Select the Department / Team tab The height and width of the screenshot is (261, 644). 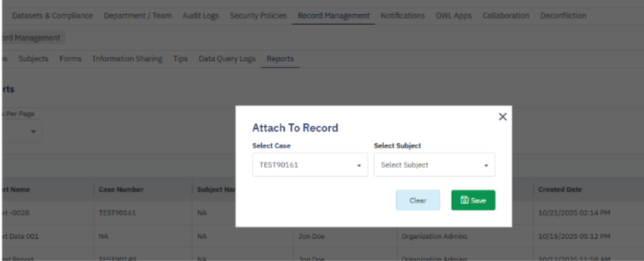click(x=137, y=15)
